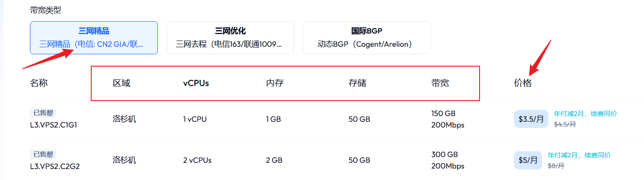Viewport: 644px width, 180px height.
Task: Click the 存储 column header
Action: coord(357,83)
